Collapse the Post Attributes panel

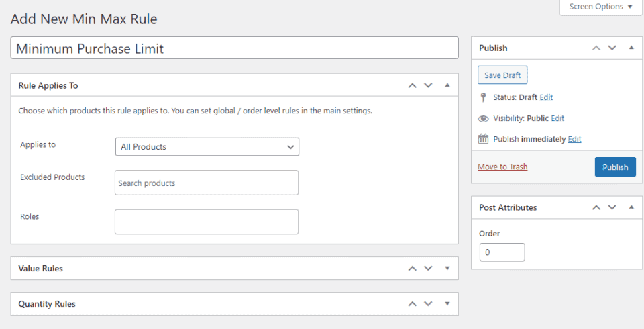pos(631,207)
